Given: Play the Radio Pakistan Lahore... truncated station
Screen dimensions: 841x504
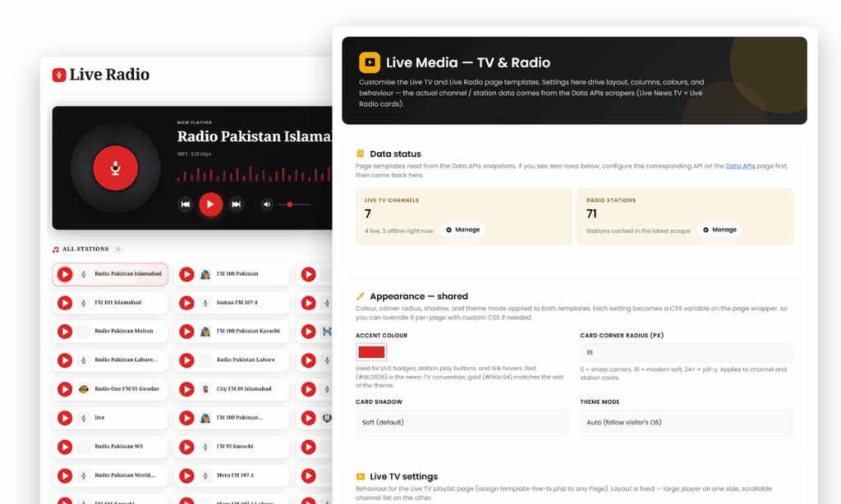Looking at the screenshot, I should pos(65,360).
